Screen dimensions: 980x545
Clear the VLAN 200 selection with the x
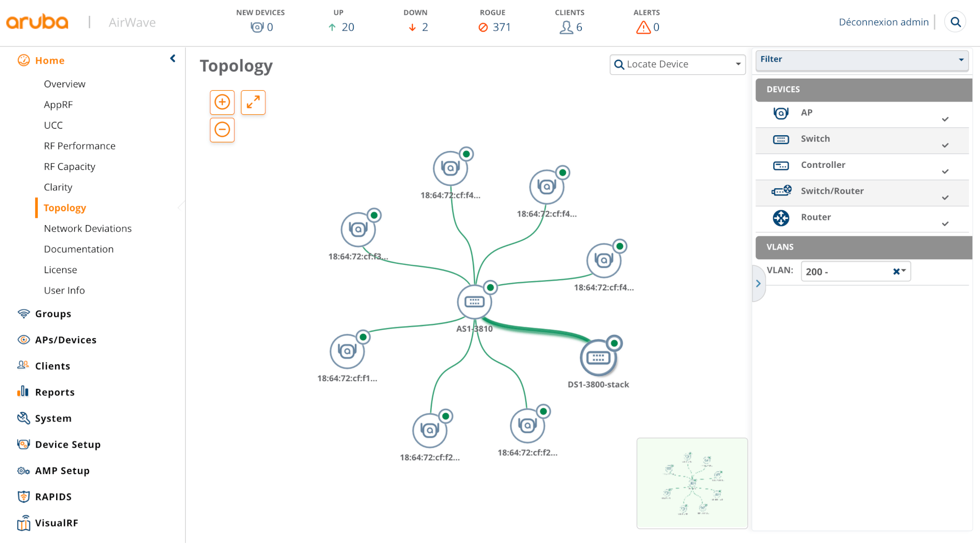[x=896, y=271]
